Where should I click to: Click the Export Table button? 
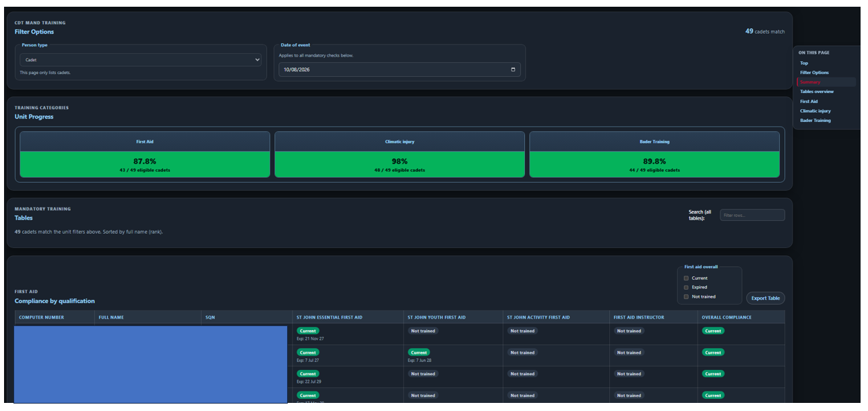pyautogui.click(x=766, y=298)
